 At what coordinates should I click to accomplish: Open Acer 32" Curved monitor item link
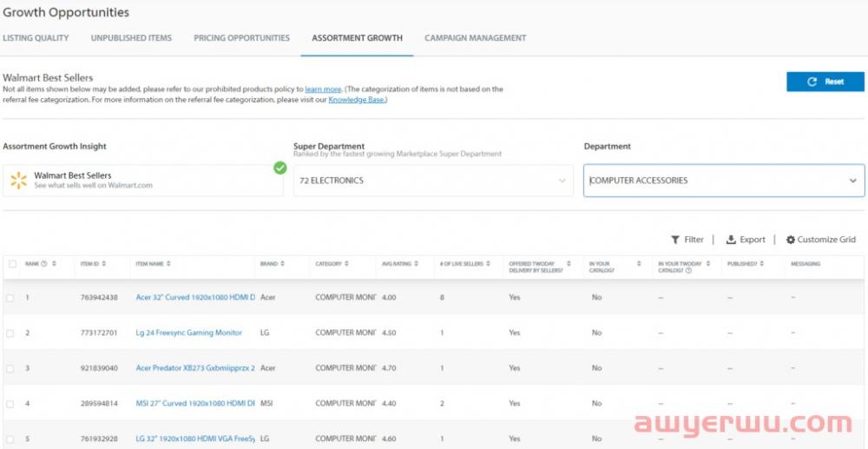[x=195, y=297]
